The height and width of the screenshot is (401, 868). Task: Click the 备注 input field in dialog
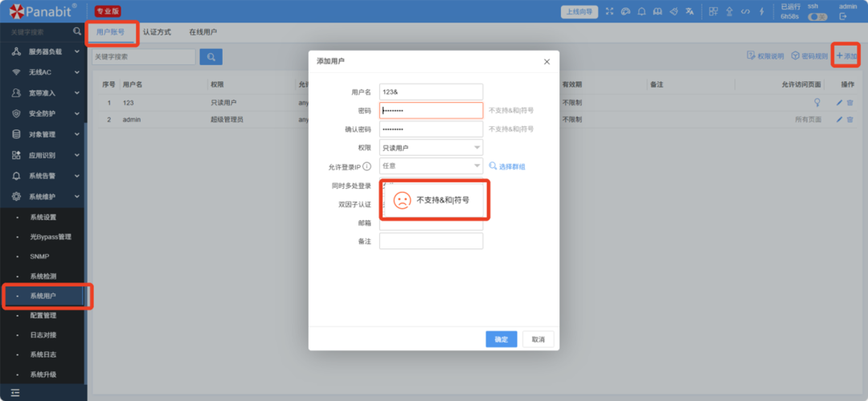(x=432, y=241)
